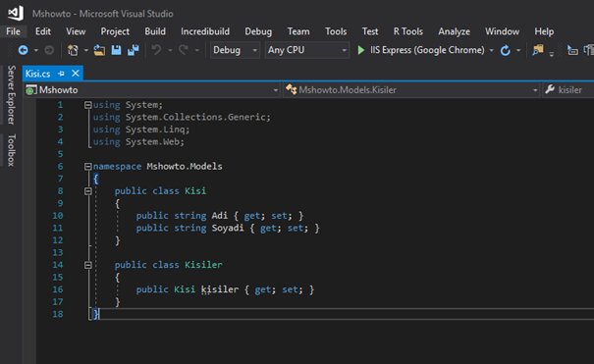Screen dimensions: 594x364
Task: Open the R Tools menu
Action: [x=408, y=31]
